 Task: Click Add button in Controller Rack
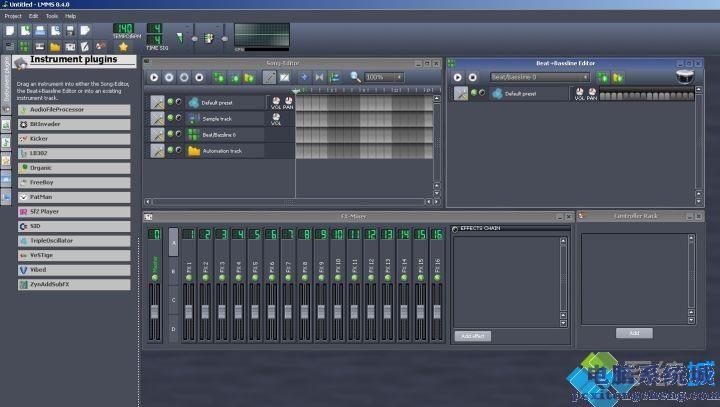point(634,333)
